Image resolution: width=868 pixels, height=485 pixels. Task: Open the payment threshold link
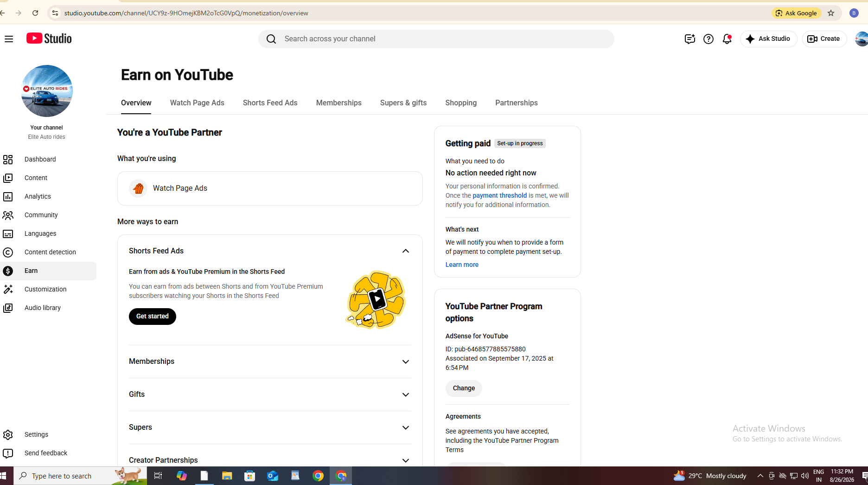pyautogui.click(x=500, y=196)
